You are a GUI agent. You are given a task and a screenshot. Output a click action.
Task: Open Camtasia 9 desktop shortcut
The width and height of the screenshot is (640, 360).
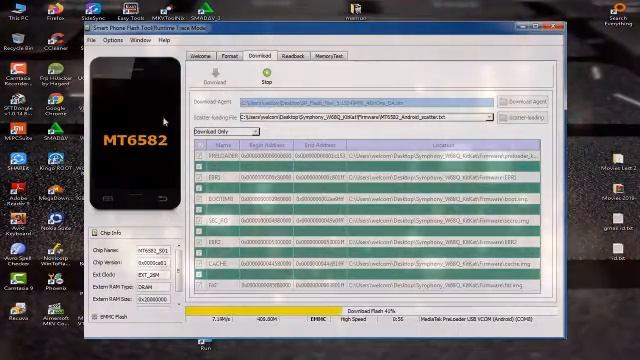coord(18,282)
